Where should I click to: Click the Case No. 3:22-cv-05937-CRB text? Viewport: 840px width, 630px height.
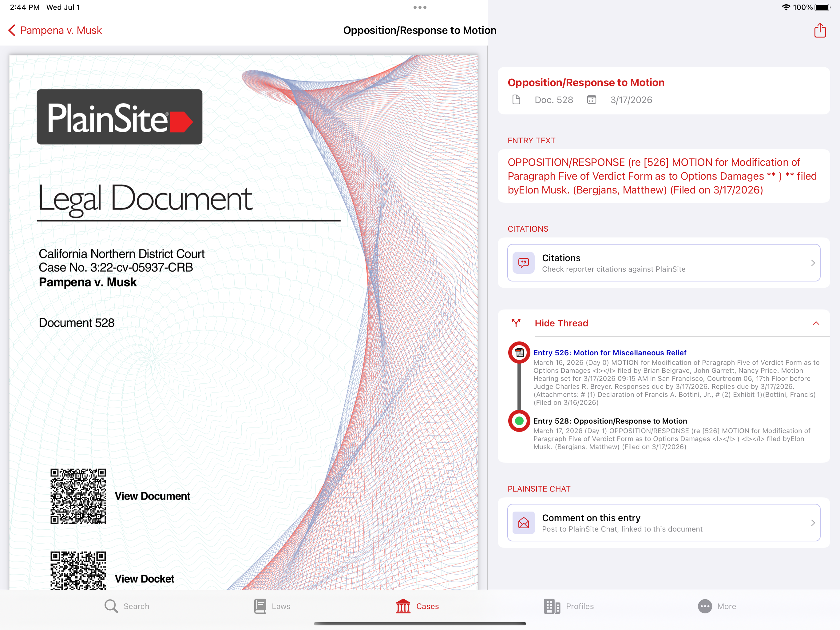pos(116,268)
